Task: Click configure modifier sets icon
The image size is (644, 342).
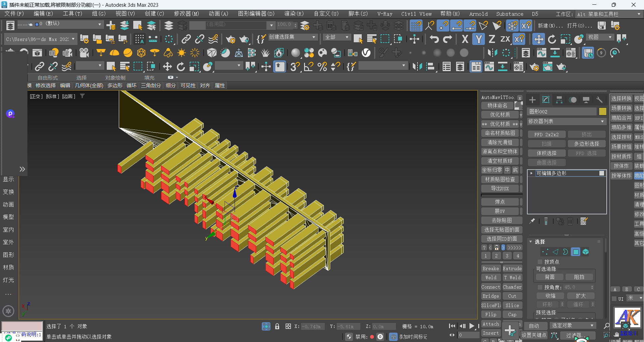Action: [x=584, y=221]
